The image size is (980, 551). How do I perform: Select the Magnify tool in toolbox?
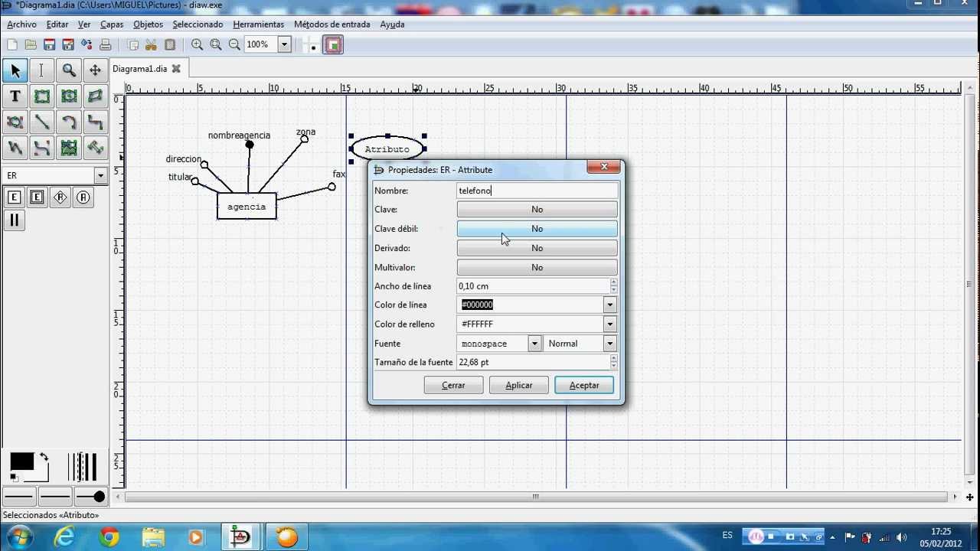(69, 70)
